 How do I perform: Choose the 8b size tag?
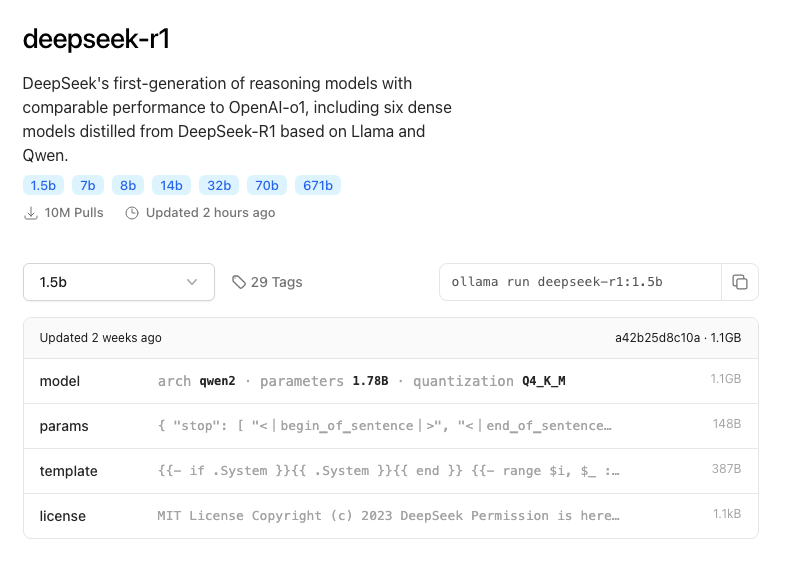(128, 185)
